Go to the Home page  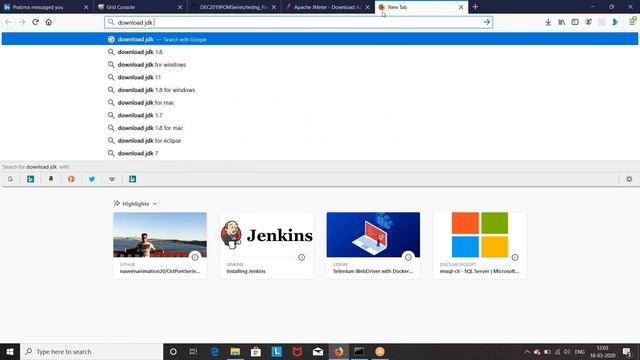pos(49,22)
